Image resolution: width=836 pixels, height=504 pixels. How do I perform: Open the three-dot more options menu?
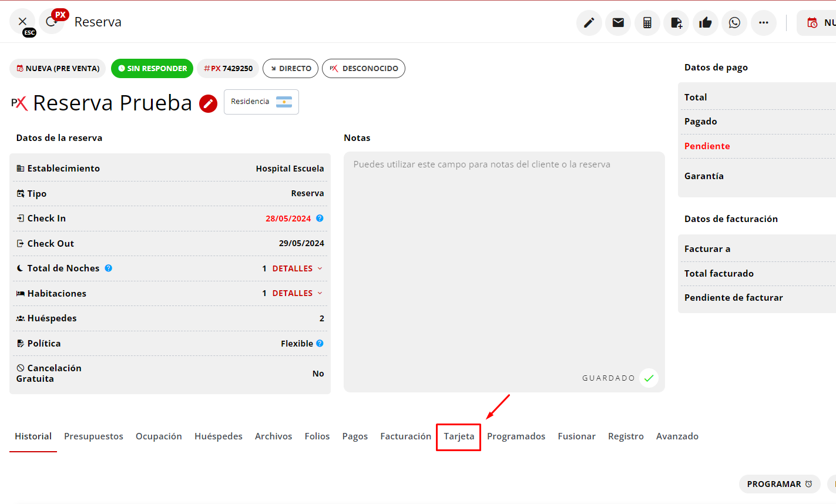(x=763, y=23)
